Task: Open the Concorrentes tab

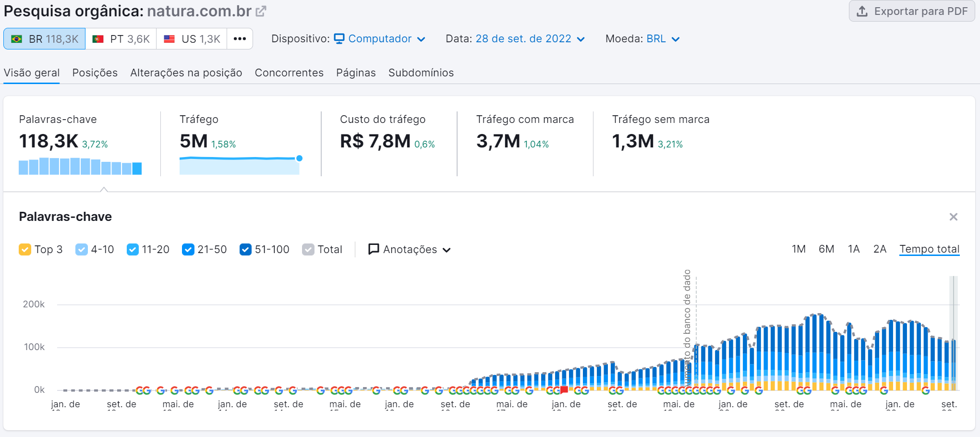Action: (x=289, y=73)
